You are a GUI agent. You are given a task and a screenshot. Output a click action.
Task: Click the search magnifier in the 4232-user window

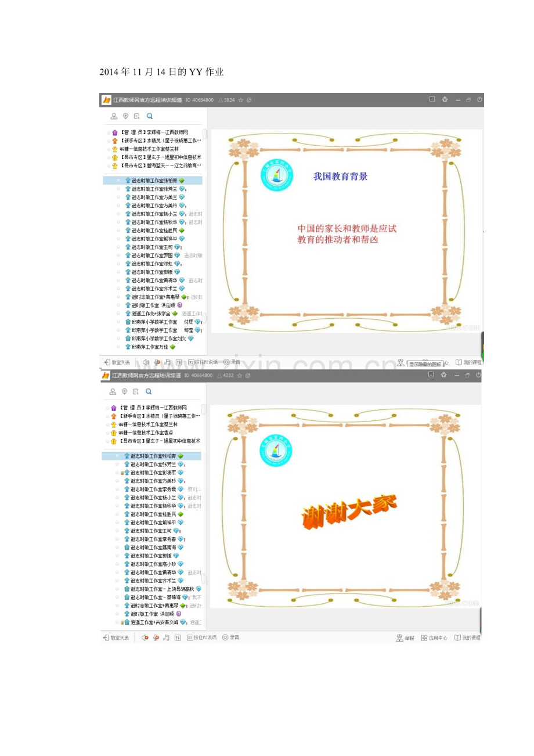[149, 392]
